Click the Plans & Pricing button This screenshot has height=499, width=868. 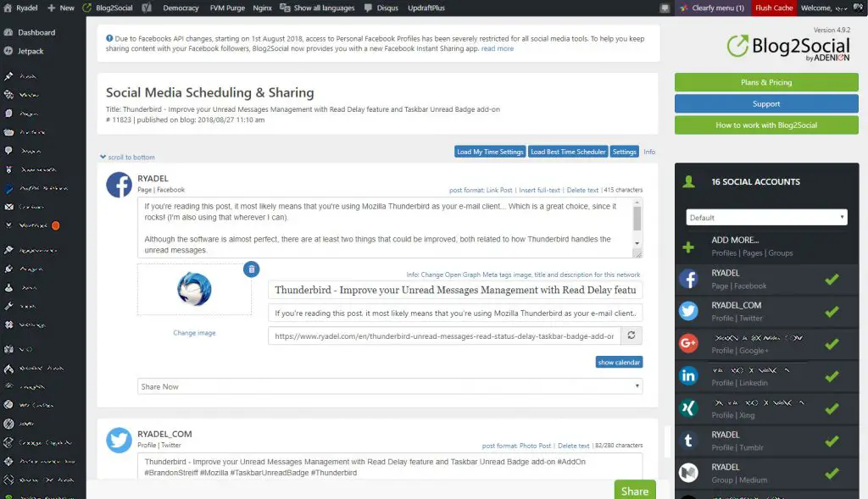click(x=766, y=82)
